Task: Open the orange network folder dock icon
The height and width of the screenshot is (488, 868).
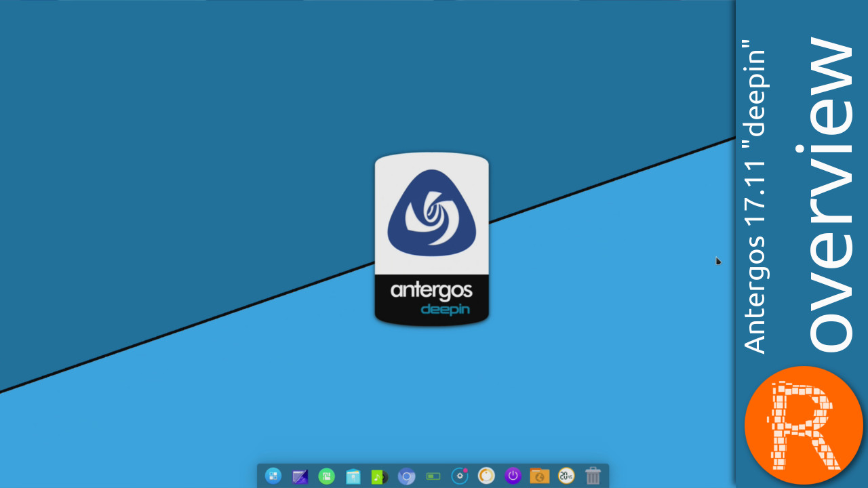Action: pos(539,476)
